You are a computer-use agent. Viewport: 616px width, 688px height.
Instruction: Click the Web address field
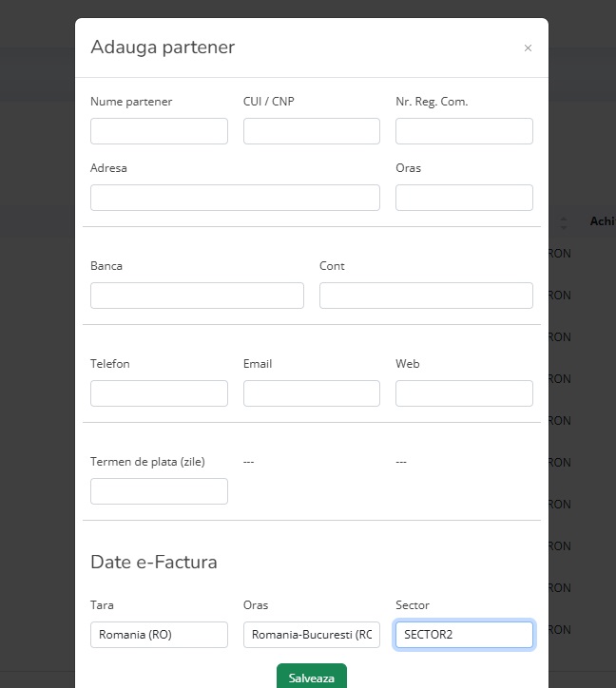[x=464, y=393]
